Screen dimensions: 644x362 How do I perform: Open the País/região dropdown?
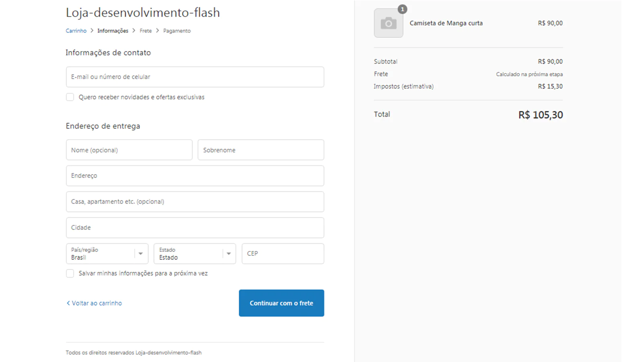107,254
